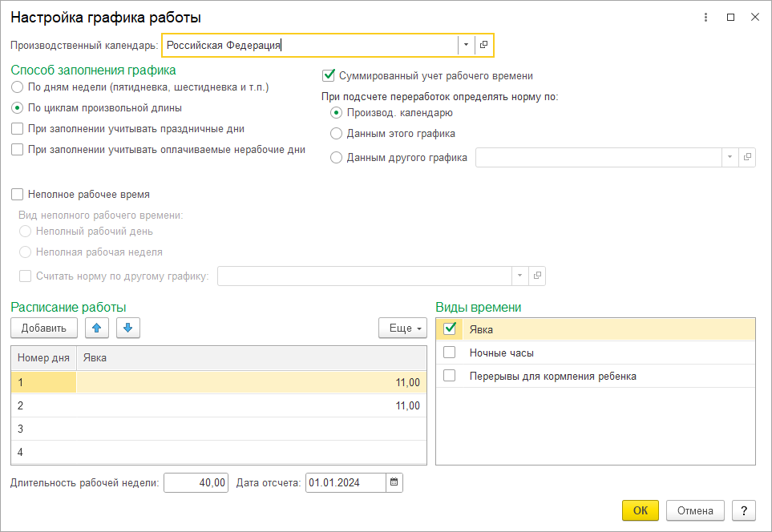
Task: Open the Еще dropdown menu
Action: click(x=402, y=328)
